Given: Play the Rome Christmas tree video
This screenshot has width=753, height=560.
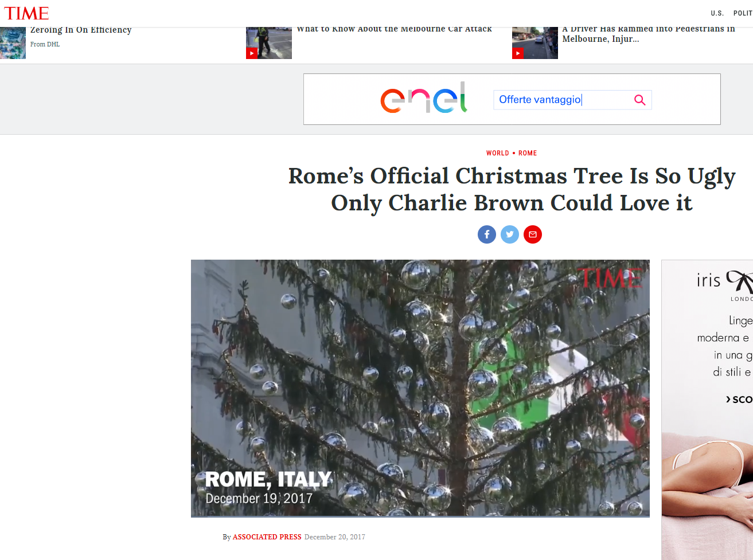Looking at the screenshot, I should (x=420, y=388).
